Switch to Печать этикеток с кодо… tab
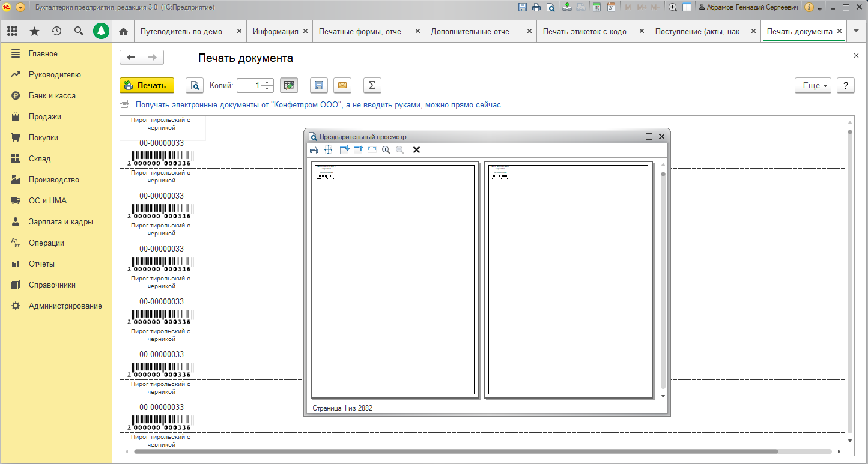 pyautogui.click(x=588, y=31)
